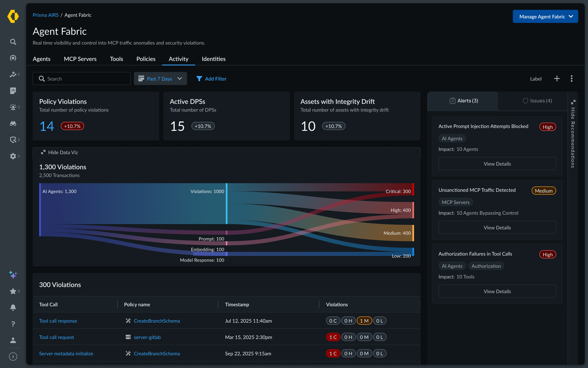Expand the shield search sidebar submenu chevron

pos(19,140)
